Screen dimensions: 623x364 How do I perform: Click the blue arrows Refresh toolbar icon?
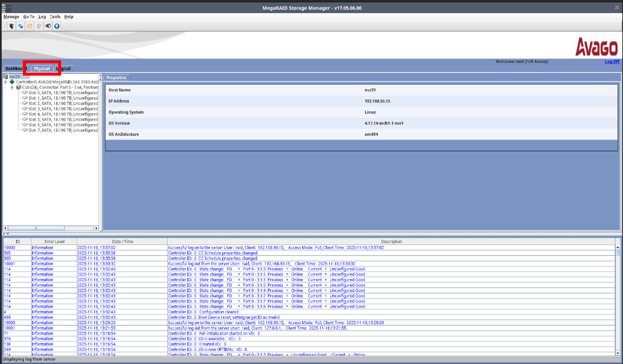pyautogui.click(x=20, y=26)
